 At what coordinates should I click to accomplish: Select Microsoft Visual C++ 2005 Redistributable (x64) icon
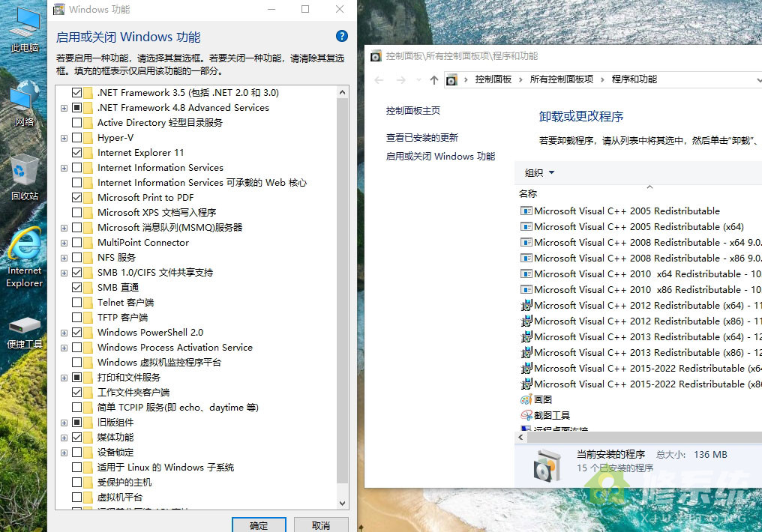[526, 227]
